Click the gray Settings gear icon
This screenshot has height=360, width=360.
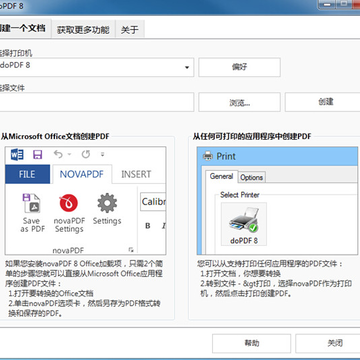tap(107, 203)
